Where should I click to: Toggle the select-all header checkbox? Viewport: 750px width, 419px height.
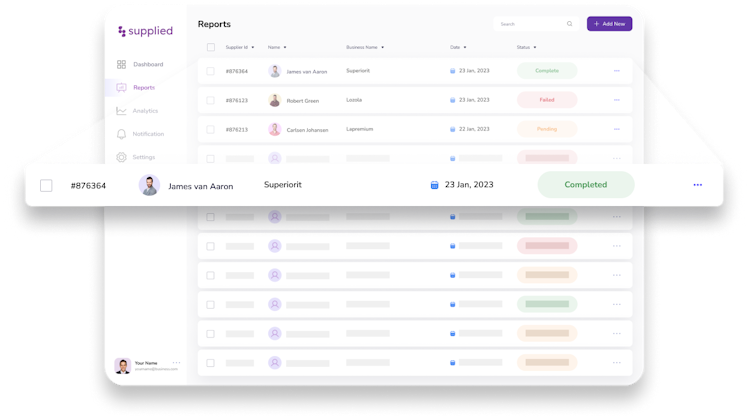pos(211,47)
